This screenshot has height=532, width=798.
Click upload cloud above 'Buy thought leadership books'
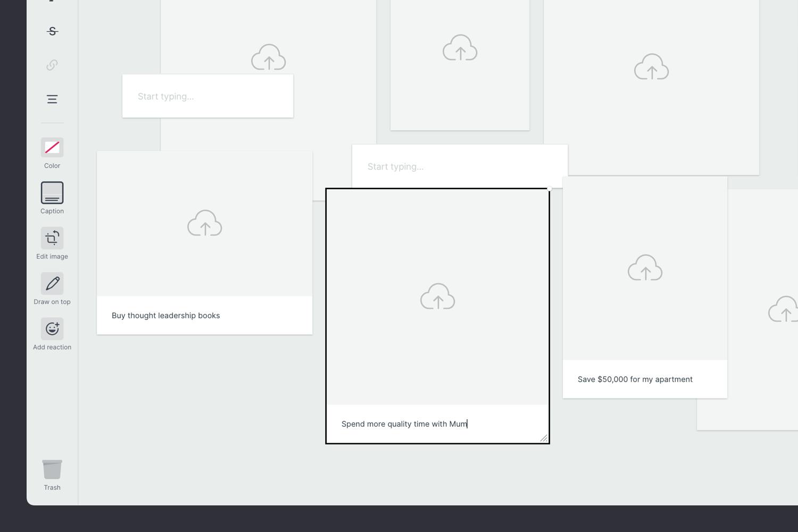tap(204, 223)
